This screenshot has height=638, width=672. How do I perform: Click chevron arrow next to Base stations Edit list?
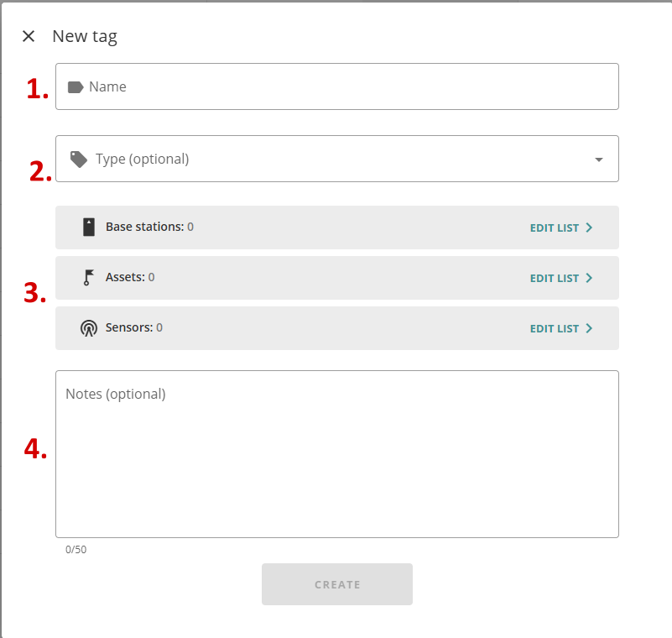589,227
